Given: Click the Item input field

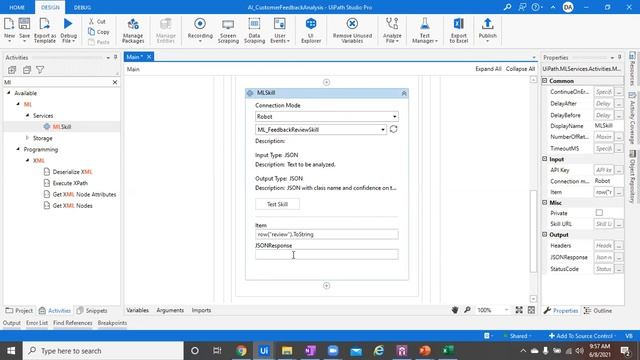Looking at the screenshot, I should point(327,235).
